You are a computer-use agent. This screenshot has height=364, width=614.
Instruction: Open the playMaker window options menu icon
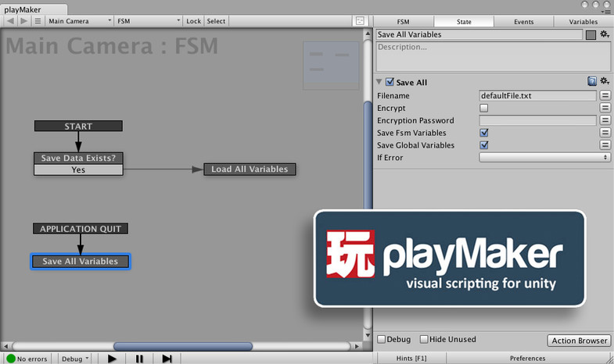point(607,12)
